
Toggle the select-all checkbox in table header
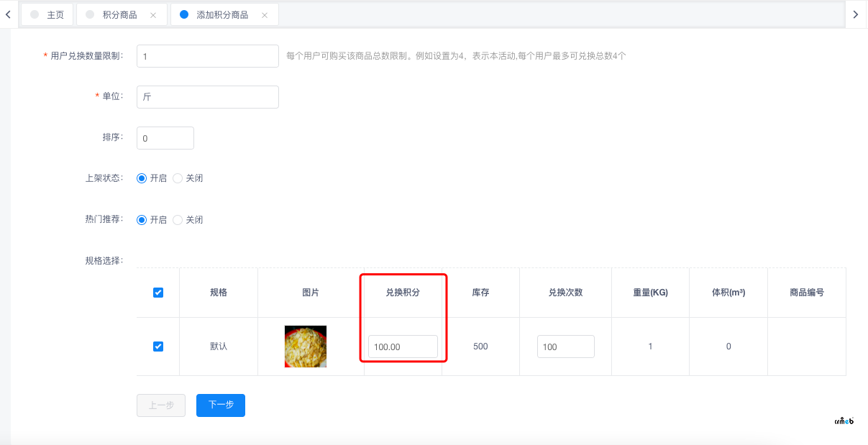coord(158,293)
